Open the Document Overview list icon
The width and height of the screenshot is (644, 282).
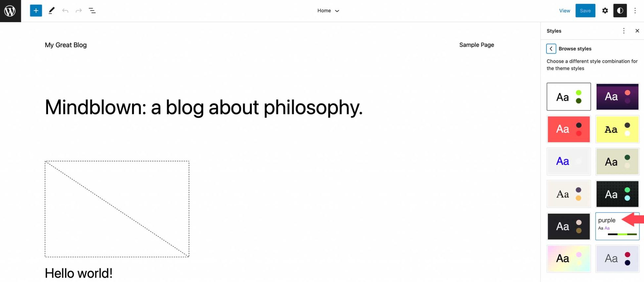pyautogui.click(x=92, y=11)
